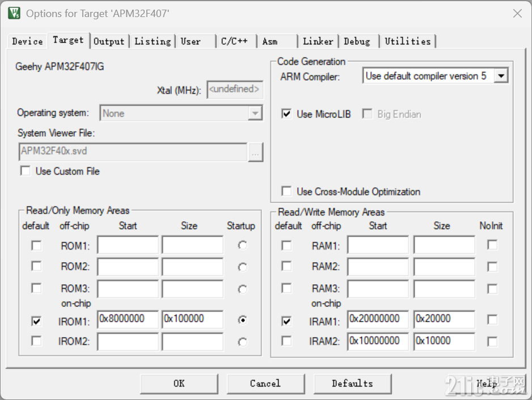The height and width of the screenshot is (400, 532).
Task: Select the ROM1 Startup radio button
Action: tap(243, 245)
